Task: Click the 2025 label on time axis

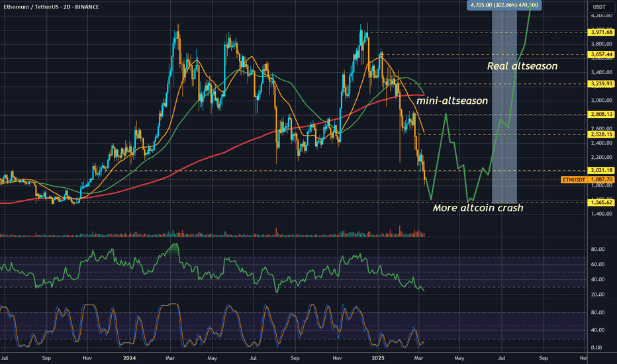Action: click(x=378, y=358)
